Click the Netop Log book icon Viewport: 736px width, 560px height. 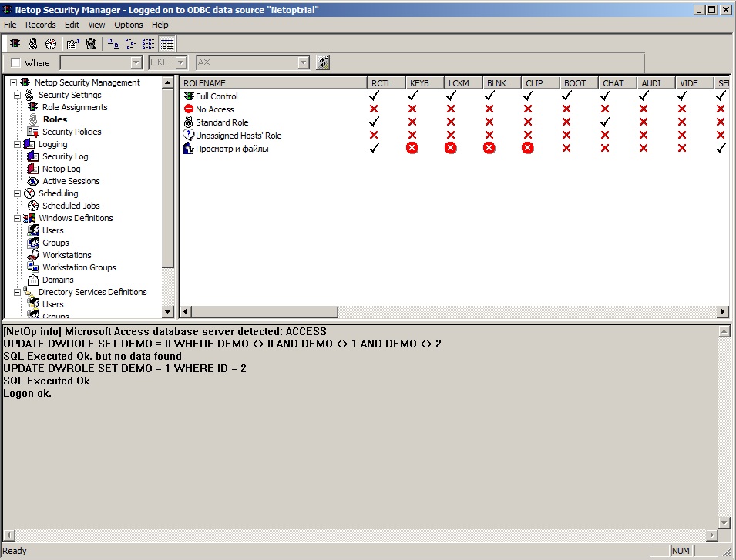coord(33,169)
